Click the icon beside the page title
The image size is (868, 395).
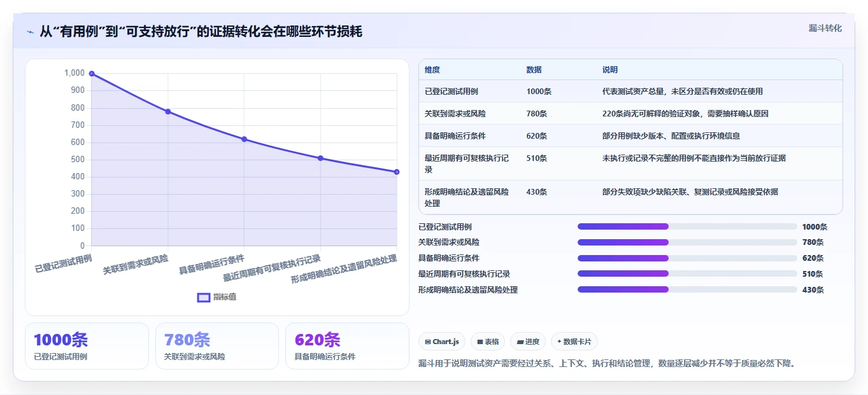pyautogui.click(x=30, y=32)
